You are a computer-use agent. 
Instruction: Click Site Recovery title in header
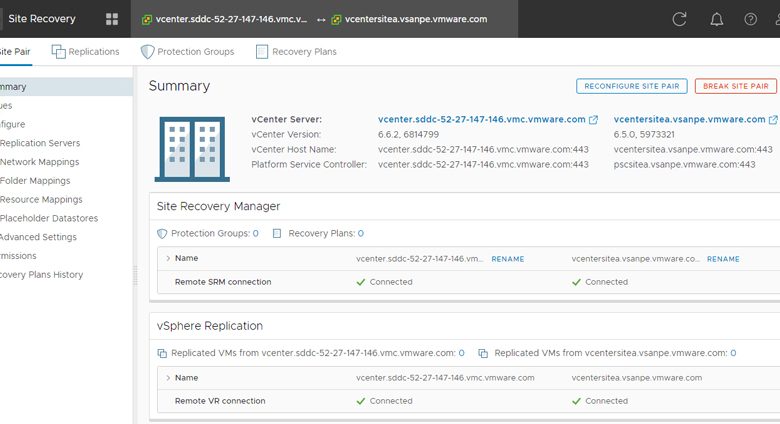[42, 19]
